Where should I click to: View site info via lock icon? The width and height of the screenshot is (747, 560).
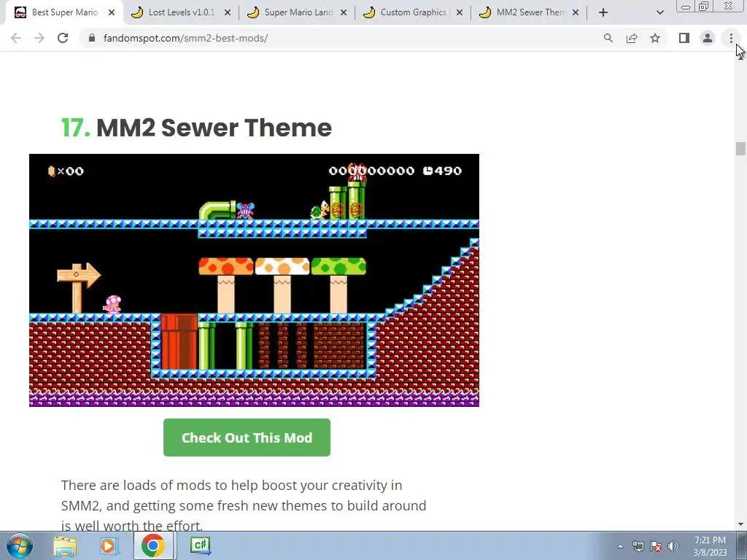[92, 38]
